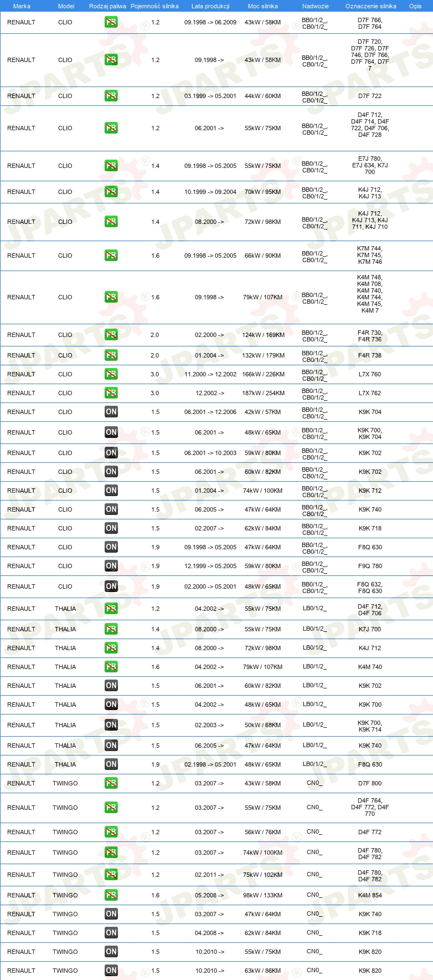Viewport: 433px width, 980px height.
Task: Click the power value 132kW / 179KM
Action: pos(263,355)
